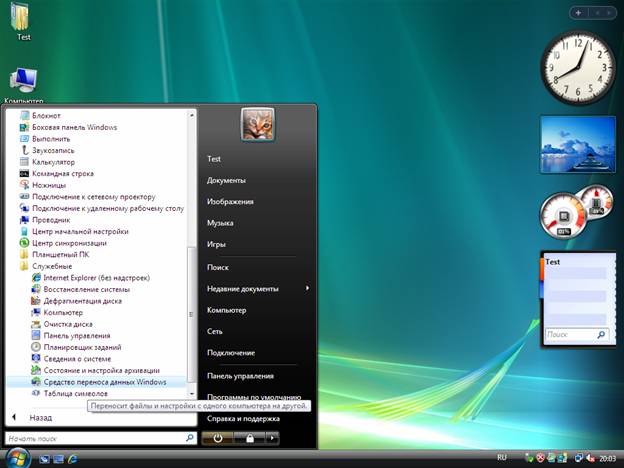The width and height of the screenshot is (624, 468).
Task: Open the Test user folder link
Action: [x=214, y=159]
